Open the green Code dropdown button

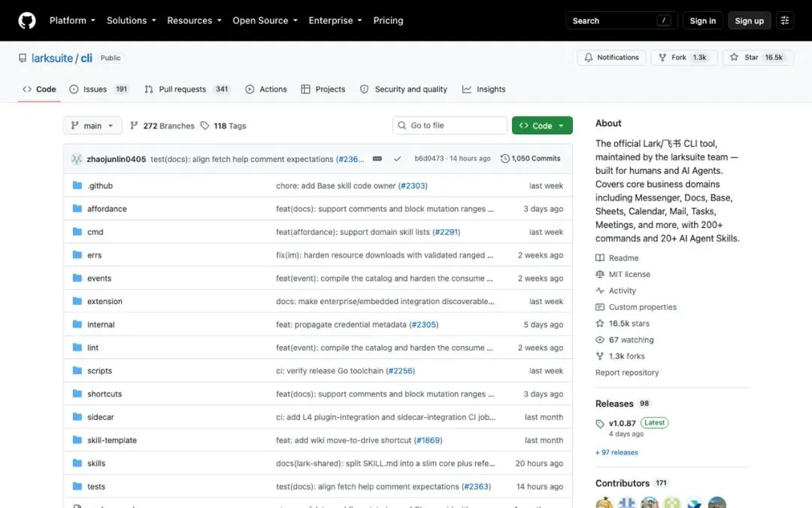point(541,126)
